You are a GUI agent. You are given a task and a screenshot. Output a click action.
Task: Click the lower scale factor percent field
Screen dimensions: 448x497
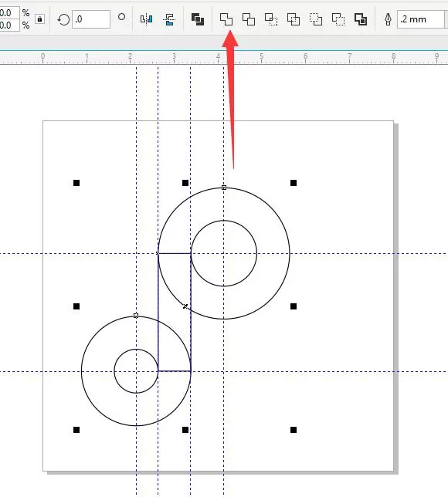pyautogui.click(x=9, y=25)
